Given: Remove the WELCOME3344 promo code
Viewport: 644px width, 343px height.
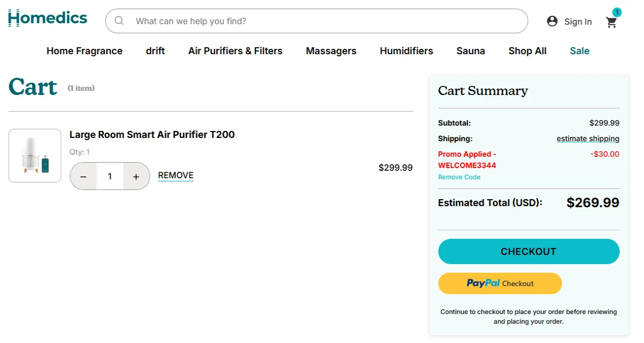Looking at the screenshot, I should click(x=459, y=177).
